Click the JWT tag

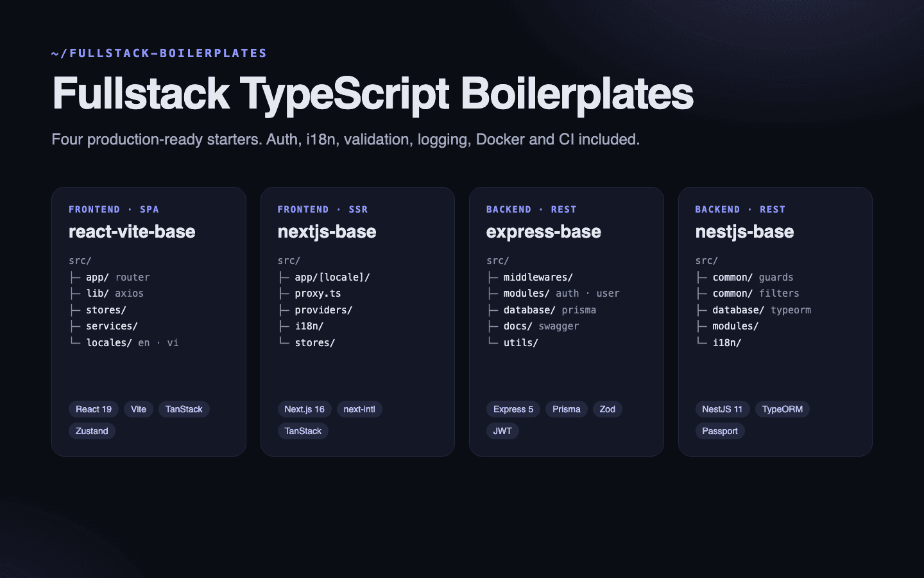pyautogui.click(x=502, y=431)
